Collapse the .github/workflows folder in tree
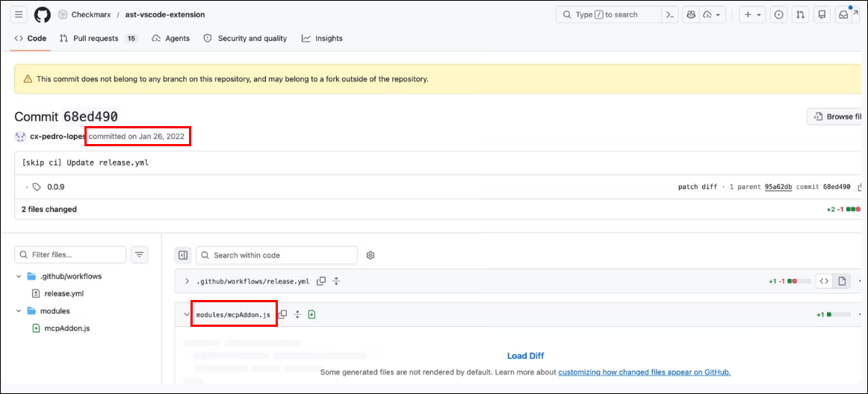The image size is (868, 394). tap(18, 276)
